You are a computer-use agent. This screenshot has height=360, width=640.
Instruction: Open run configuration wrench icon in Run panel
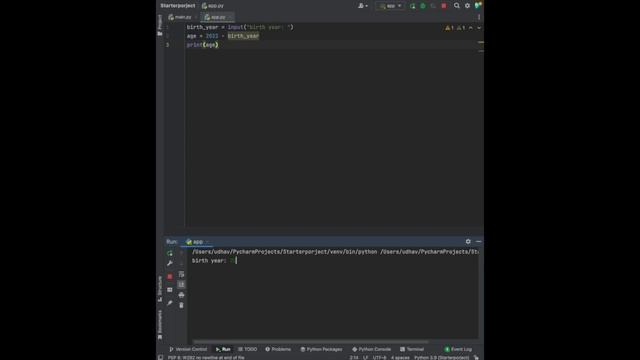(x=170, y=263)
